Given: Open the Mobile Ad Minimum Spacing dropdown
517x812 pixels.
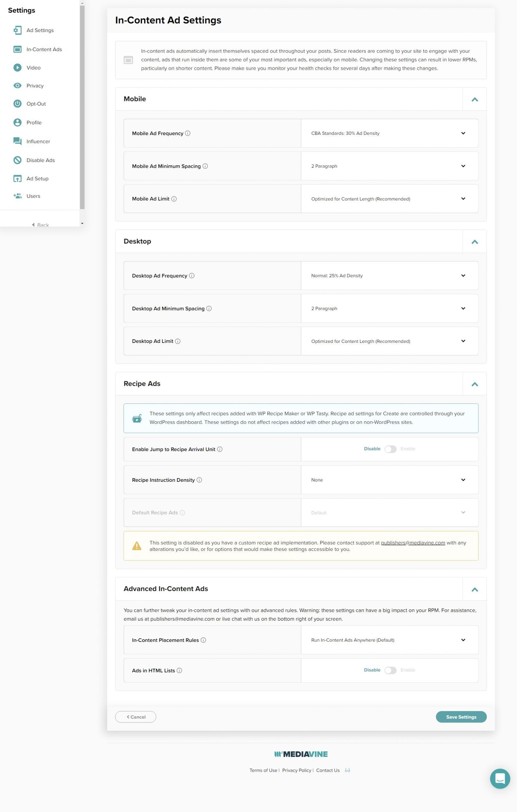Looking at the screenshot, I should [389, 166].
